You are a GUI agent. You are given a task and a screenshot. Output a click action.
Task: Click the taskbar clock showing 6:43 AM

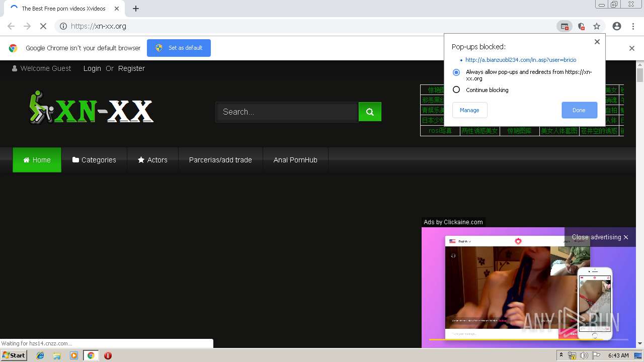tap(618, 355)
